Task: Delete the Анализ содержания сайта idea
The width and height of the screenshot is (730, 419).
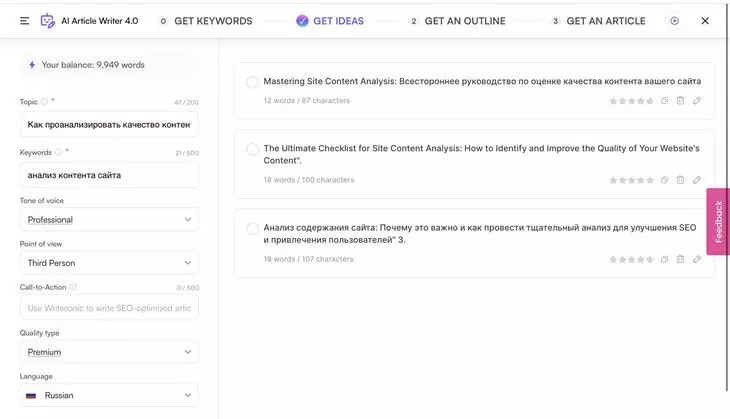Action: (x=680, y=259)
